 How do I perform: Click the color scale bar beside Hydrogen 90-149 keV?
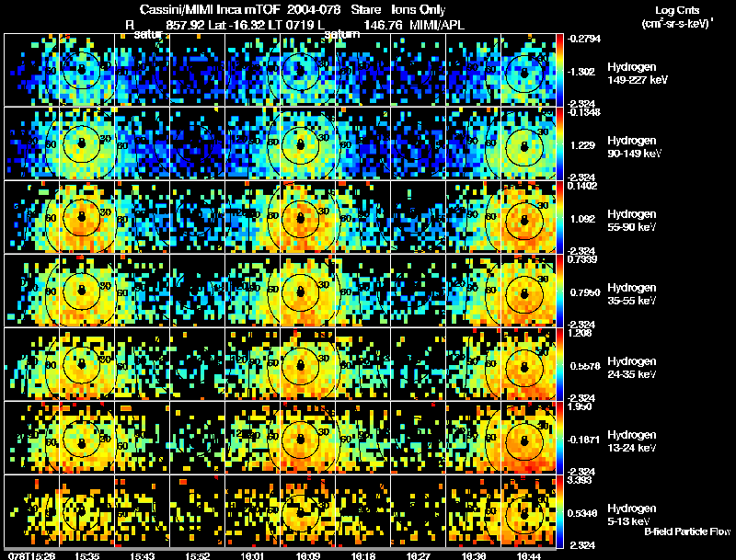pos(559,143)
